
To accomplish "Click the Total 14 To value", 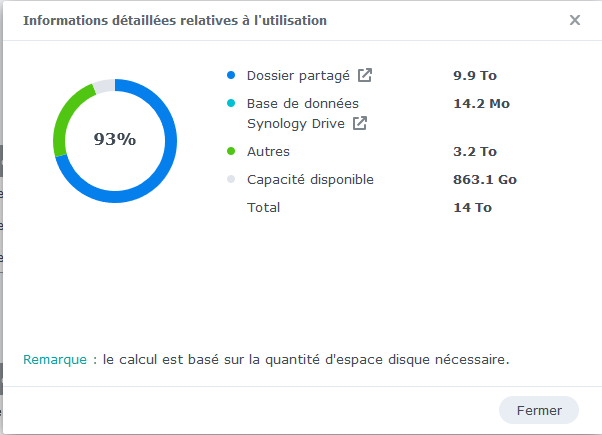I will point(473,207).
